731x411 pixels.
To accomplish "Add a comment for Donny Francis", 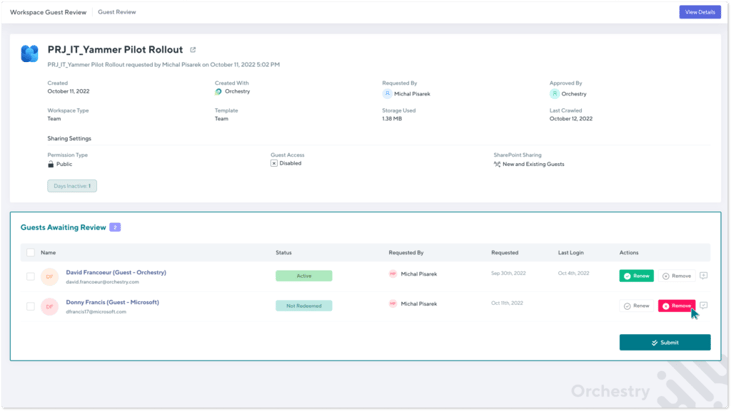I will [703, 305].
